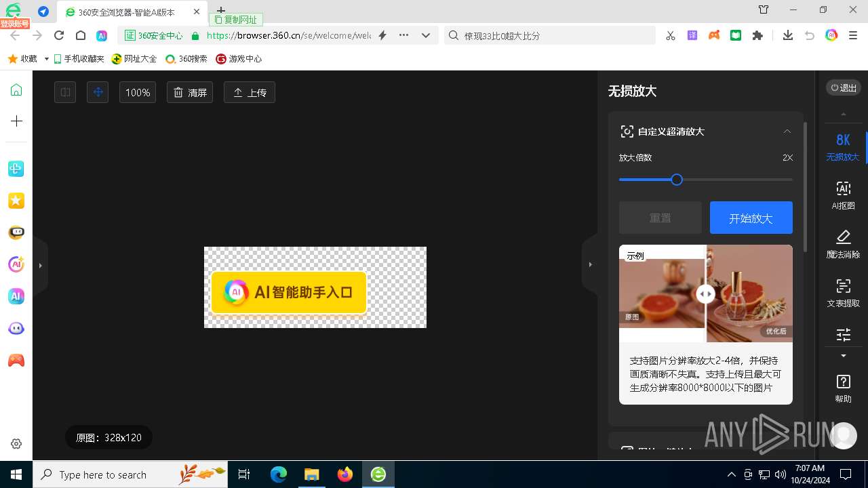Click the 重置 reset button

click(660, 218)
